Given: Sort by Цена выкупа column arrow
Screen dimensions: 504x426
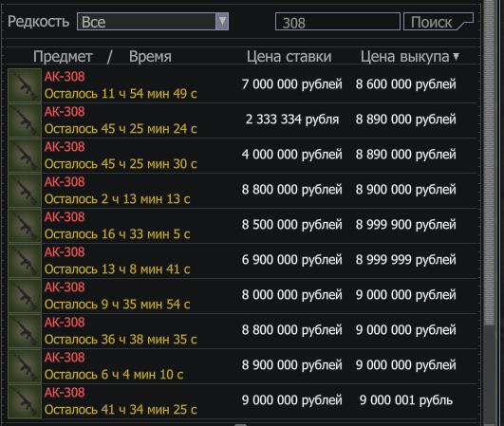Looking at the screenshot, I should (x=456, y=57).
